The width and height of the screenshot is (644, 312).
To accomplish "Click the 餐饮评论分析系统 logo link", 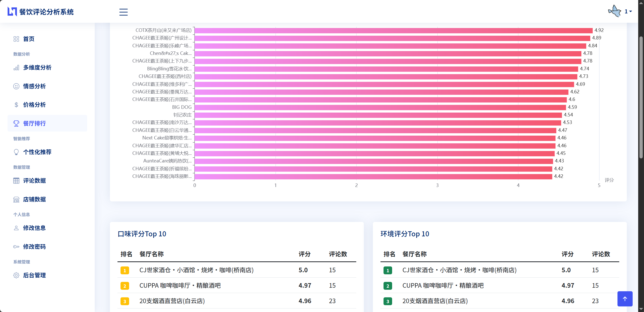I will tap(40, 12).
